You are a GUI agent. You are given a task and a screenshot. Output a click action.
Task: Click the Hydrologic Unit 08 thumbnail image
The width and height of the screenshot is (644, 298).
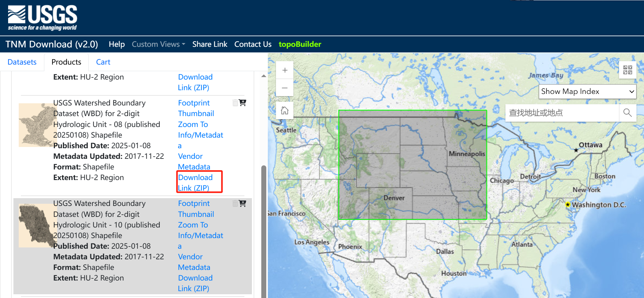tap(37, 125)
